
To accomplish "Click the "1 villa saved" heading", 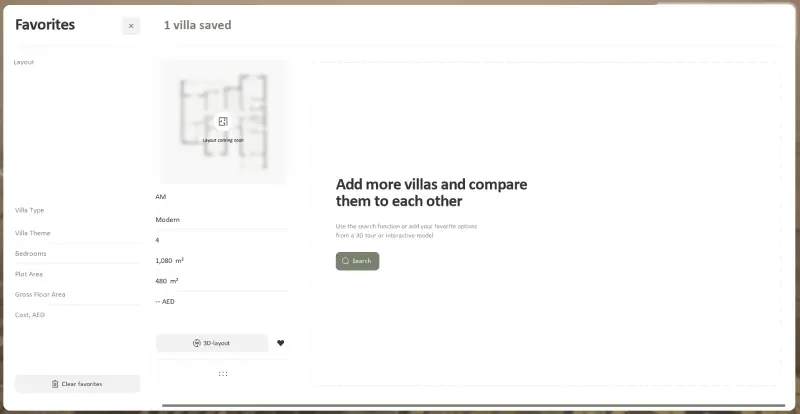I will [197, 25].
